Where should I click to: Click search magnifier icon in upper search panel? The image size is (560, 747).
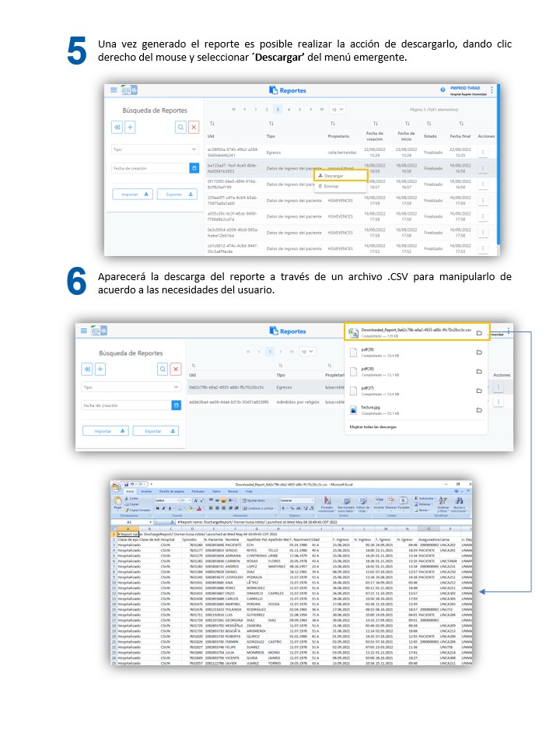180,127
